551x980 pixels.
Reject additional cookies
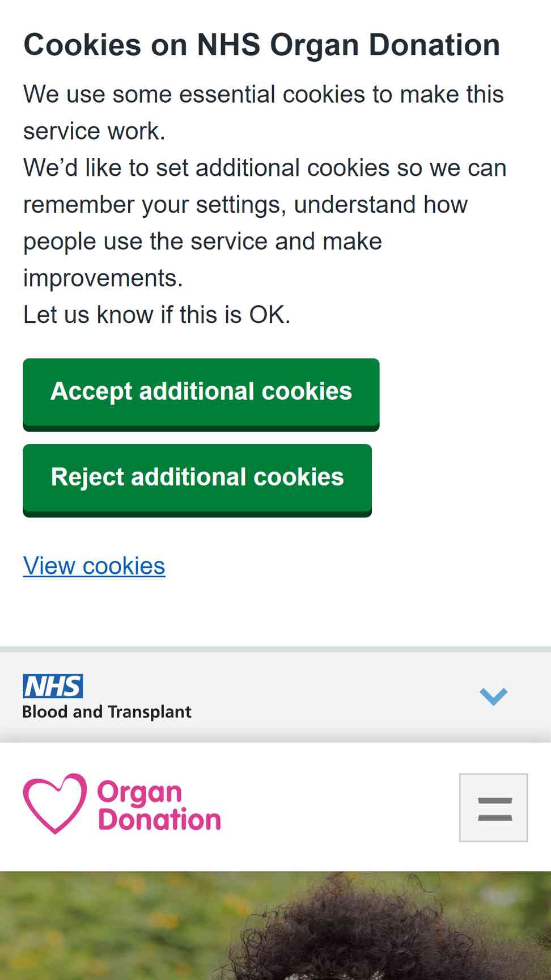tap(197, 480)
